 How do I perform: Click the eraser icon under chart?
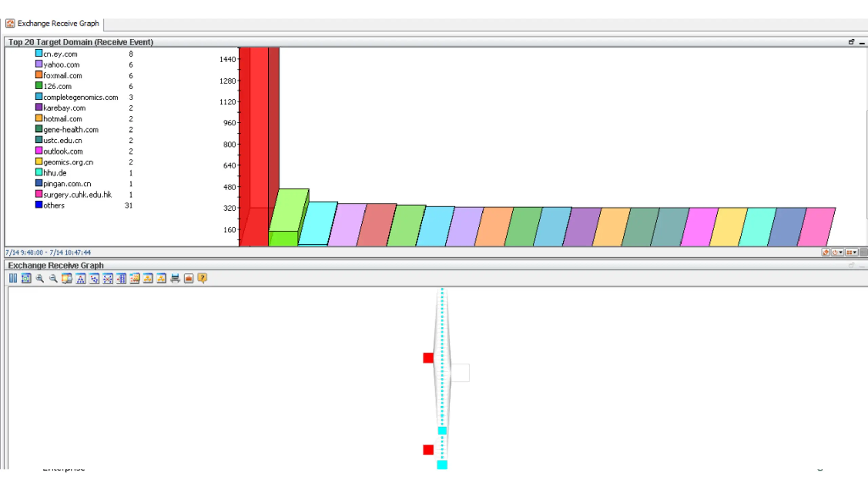click(x=826, y=252)
